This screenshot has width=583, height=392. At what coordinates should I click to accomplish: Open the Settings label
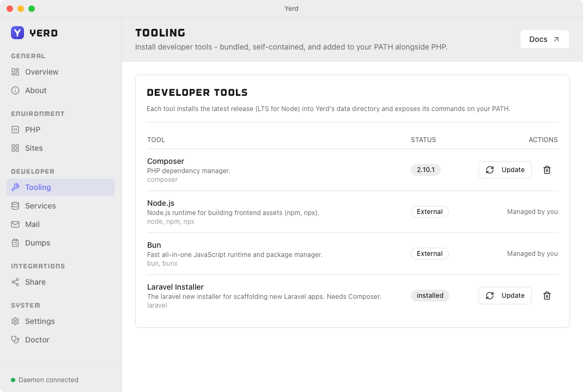tap(40, 321)
